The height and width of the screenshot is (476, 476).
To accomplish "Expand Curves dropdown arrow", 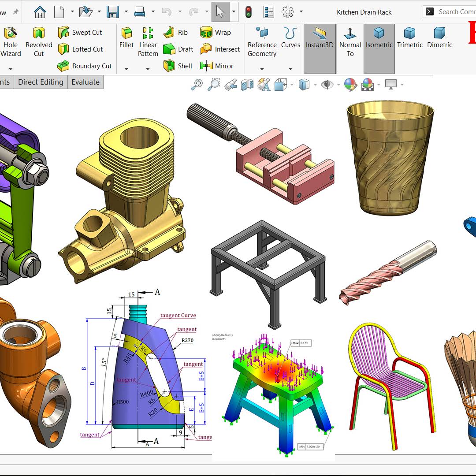I will [x=290, y=69].
